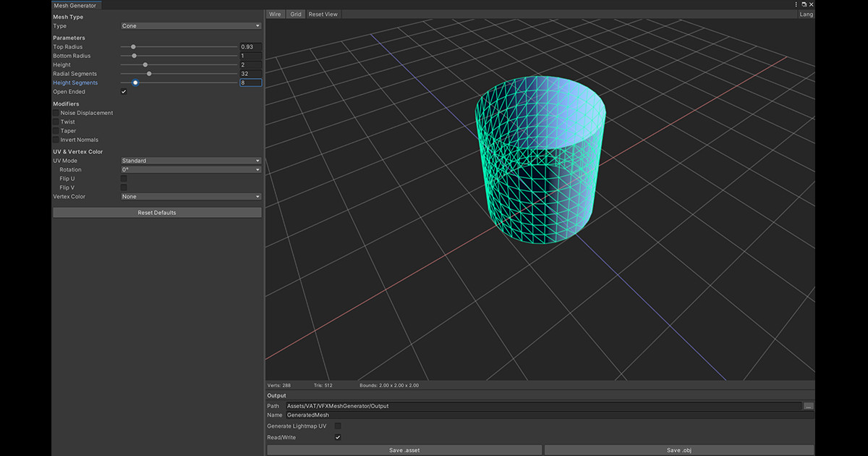Click the Height value field showing 2
Screen dimensions: 868x456
(251, 65)
